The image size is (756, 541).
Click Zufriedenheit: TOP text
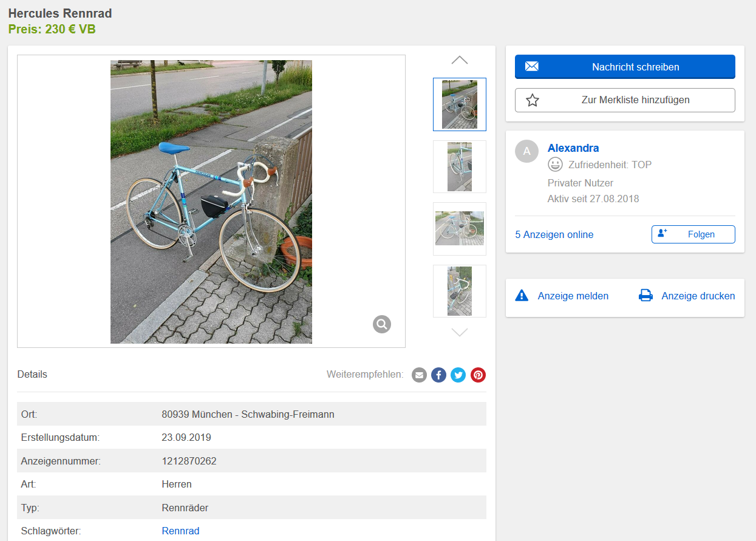pos(610,165)
